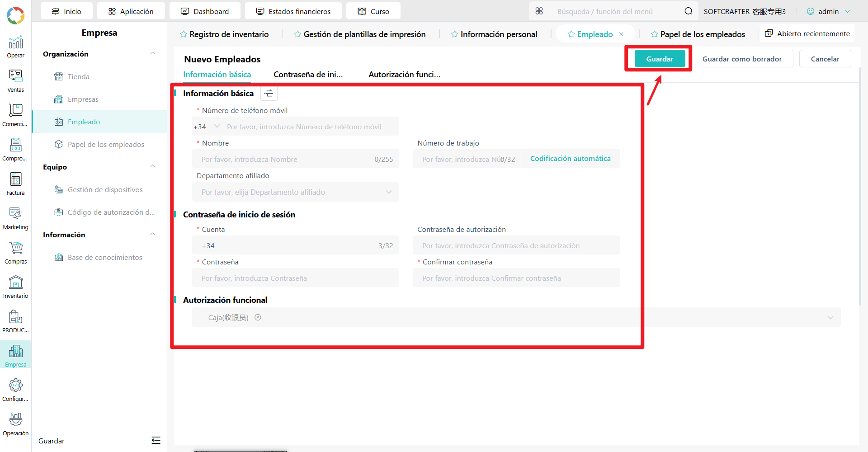Click the search magnifier icon
Screen dimensions: 868x452
[688, 11]
